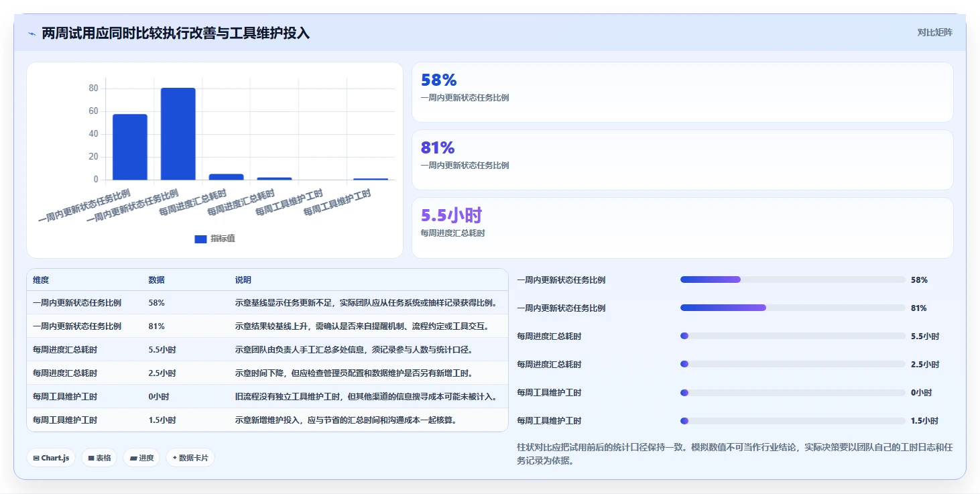The image size is (980, 494).
Task: Click the 指标值 legend text
Action: (x=223, y=239)
